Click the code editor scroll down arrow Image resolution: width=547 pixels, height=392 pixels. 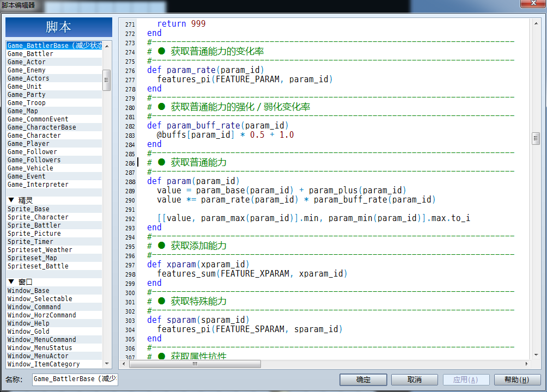point(536,355)
